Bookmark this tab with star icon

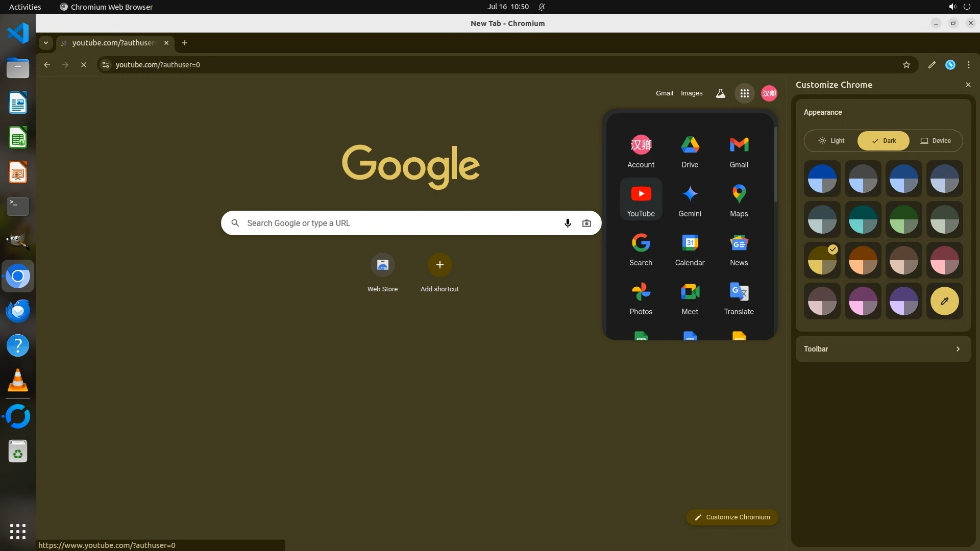click(x=906, y=65)
